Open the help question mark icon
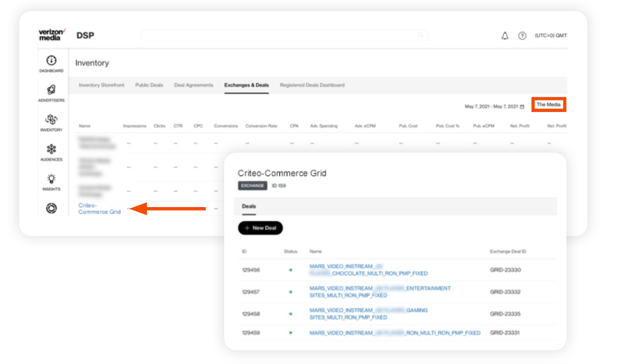Viewport: 617px width, 364px height. click(x=522, y=36)
